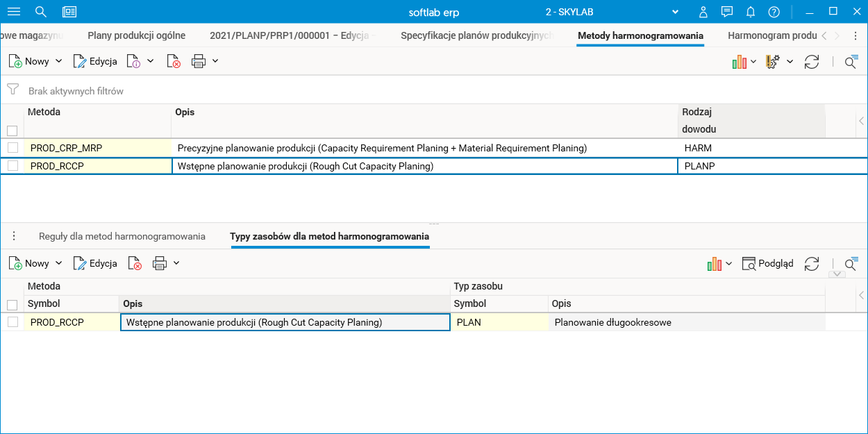Refresh the upper methods list
The image size is (868, 434).
click(x=812, y=62)
